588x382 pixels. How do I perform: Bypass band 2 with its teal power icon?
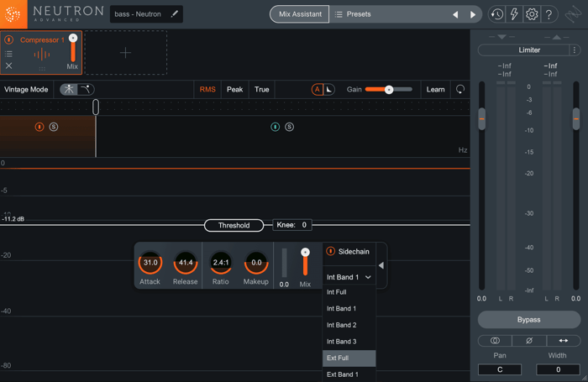pos(275,127)
